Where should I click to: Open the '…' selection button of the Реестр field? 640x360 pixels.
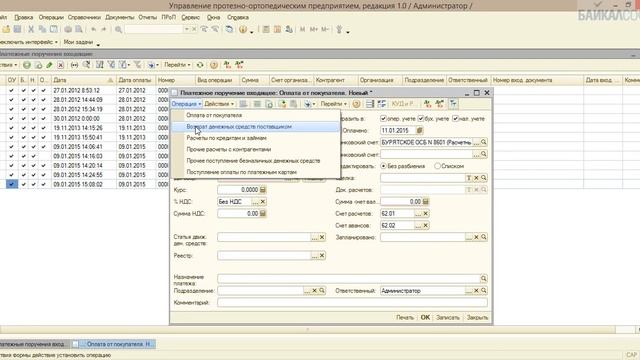[314, 256]
